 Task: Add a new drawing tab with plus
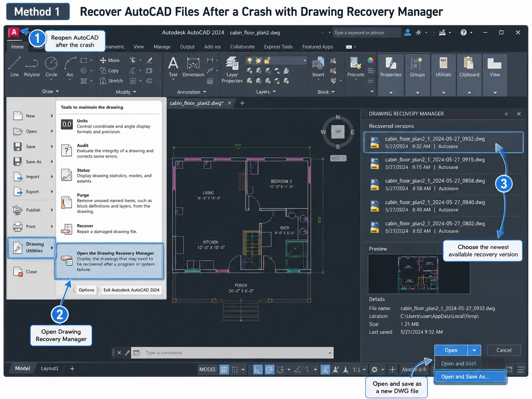[242, 103]
